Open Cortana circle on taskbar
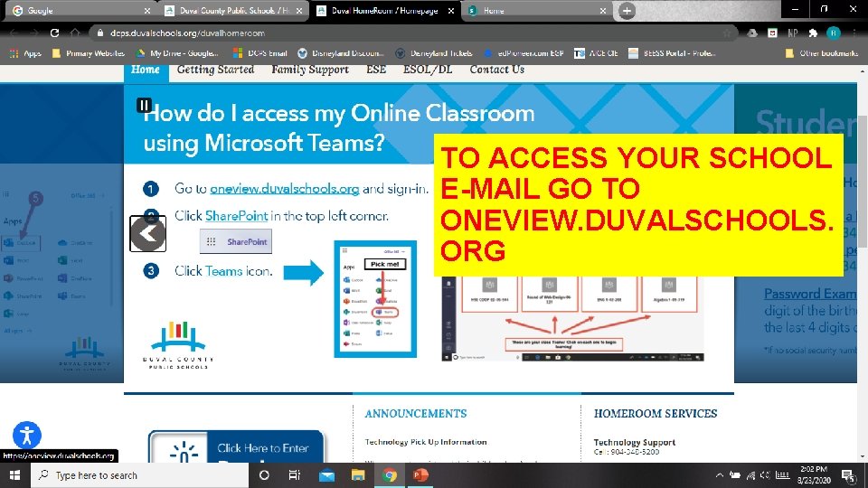This screenshot has height=488, width=868. pyautogui.click(x=264, y=475)
